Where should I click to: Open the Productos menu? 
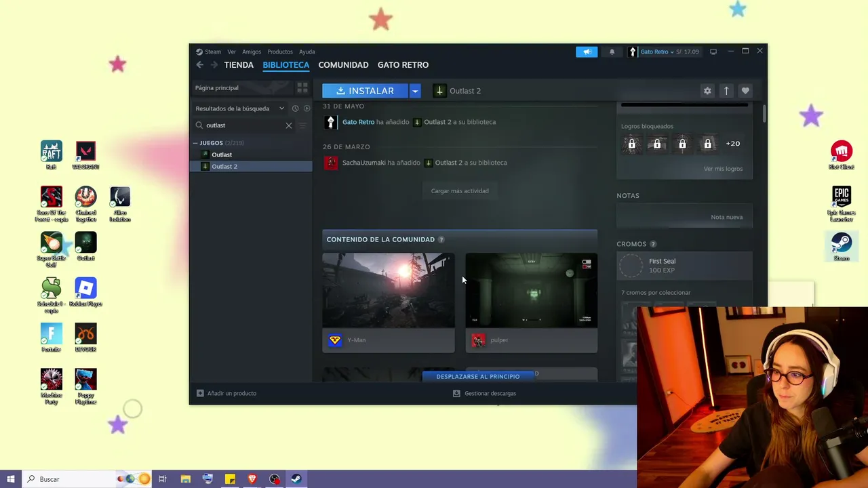280,52
